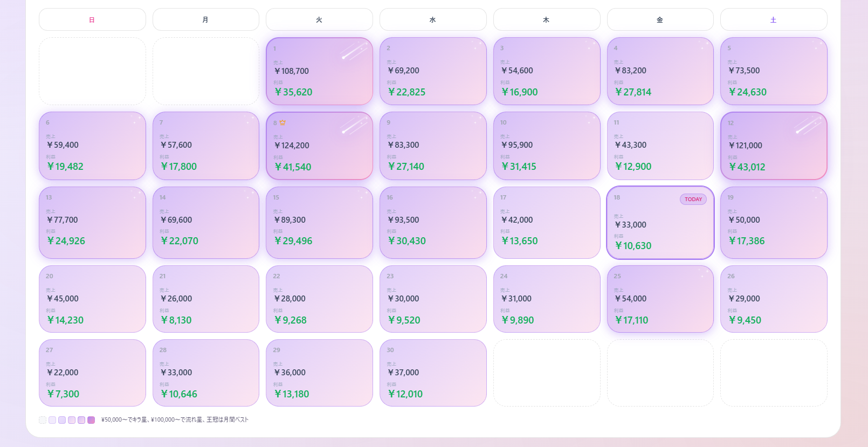
Task: Click the sales value ¥77,700 on day 13
Action: click(62, 220)
